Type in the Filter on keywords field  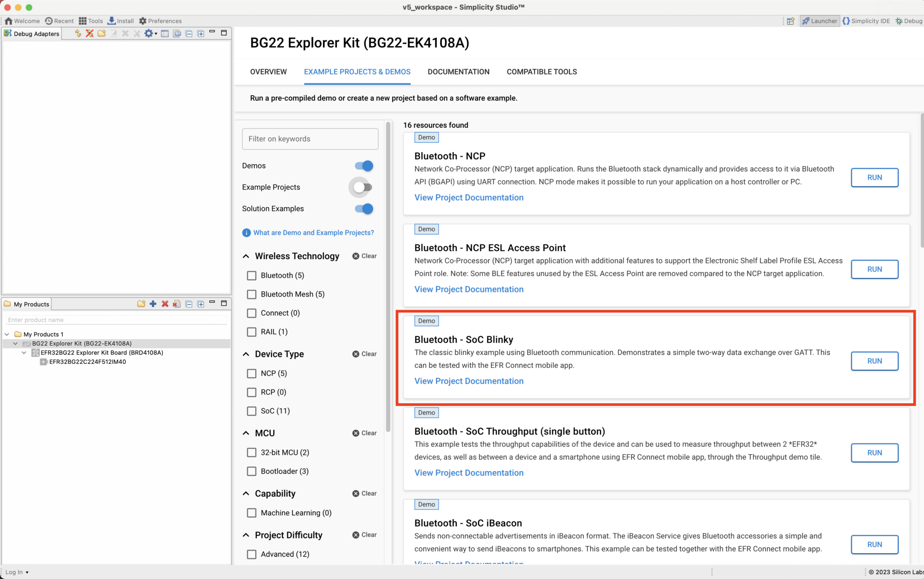[310, 138]
